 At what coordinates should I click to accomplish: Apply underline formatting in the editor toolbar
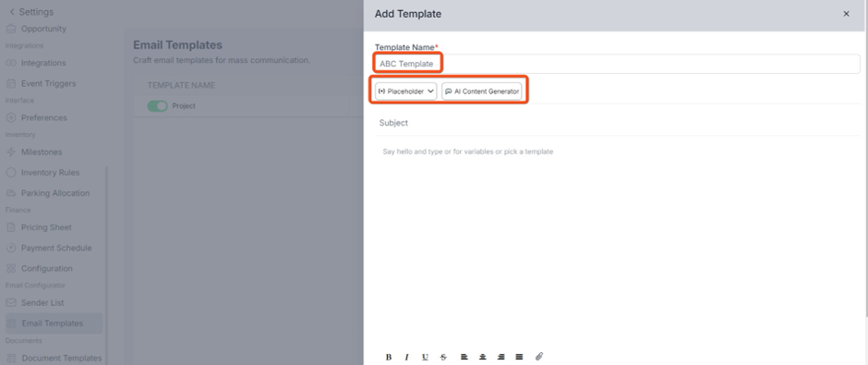click(x=425, y=358)
